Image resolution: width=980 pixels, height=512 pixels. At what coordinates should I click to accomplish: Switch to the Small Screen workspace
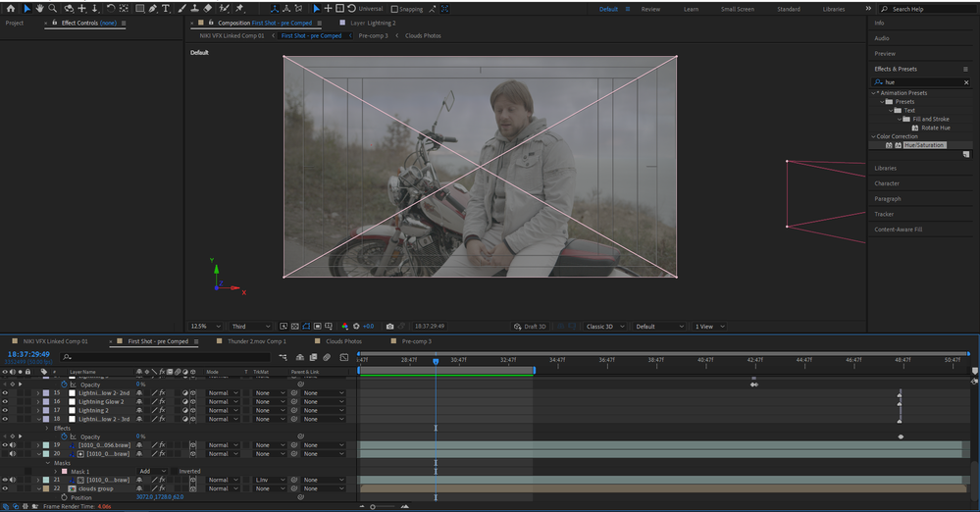click(x=738, y=10)
